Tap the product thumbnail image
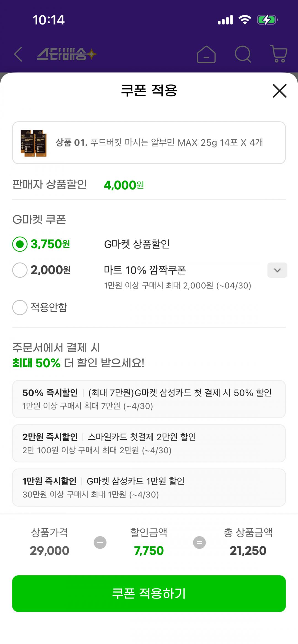 point(33,143)
